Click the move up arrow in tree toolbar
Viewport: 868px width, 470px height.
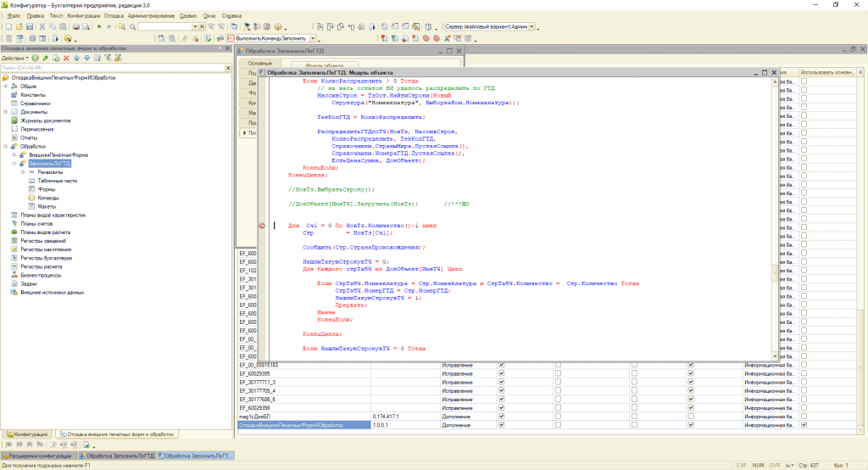click(x=75, y=58)
